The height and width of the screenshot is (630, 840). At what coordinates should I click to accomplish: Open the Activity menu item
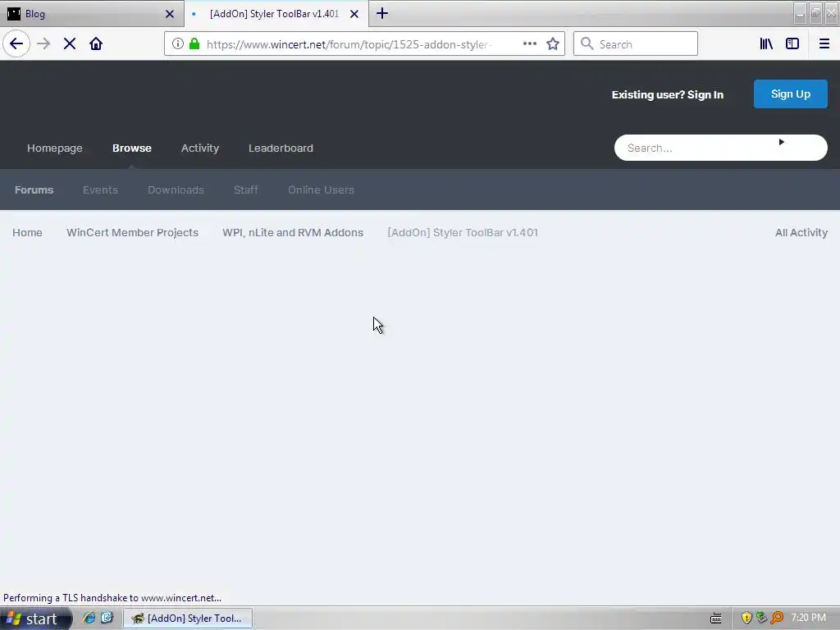point(200,148)
